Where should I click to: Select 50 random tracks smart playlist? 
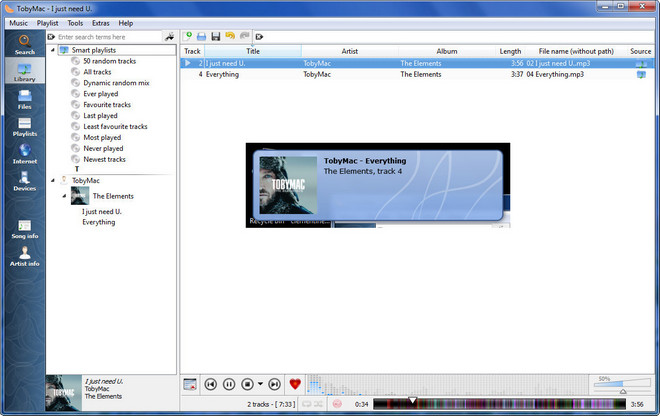point(109,61)
